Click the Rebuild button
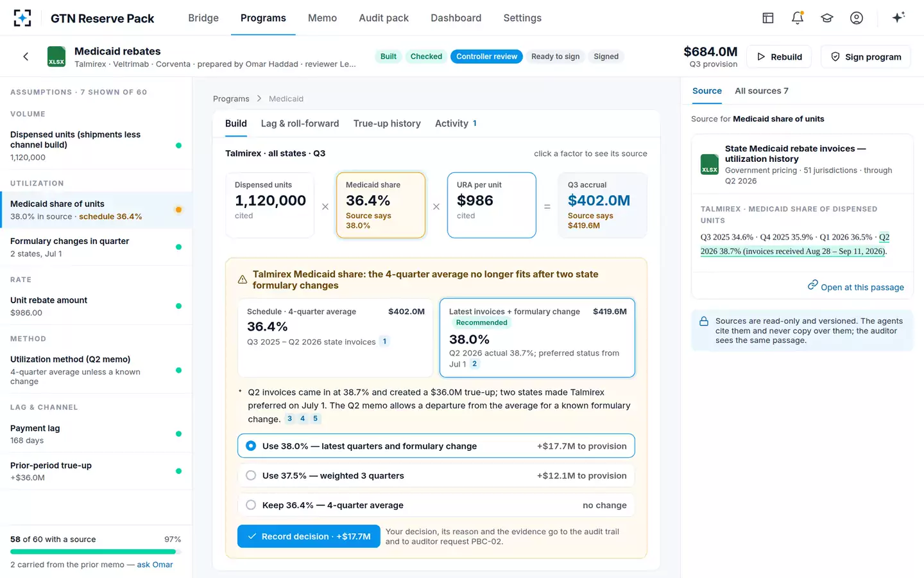Screen dimensions: 924x578 coord(780,57)
